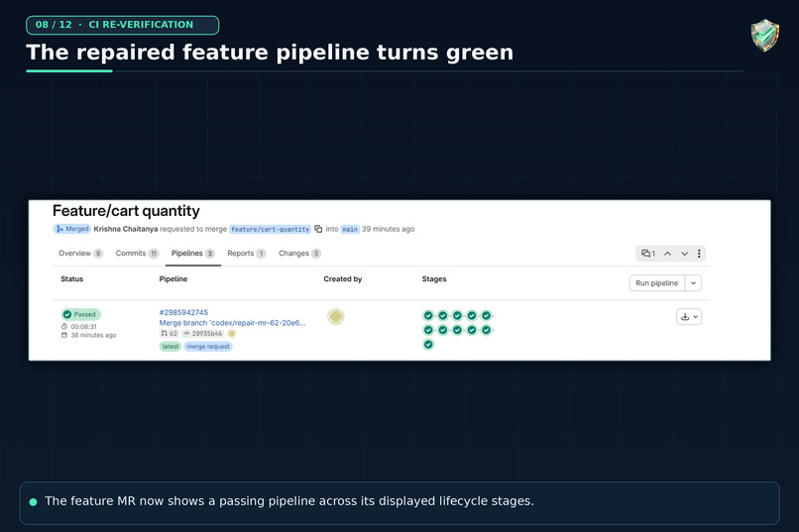Click the merge request pipeline label
This screenshot has height=532, width=799.
[x=208, y=347]
